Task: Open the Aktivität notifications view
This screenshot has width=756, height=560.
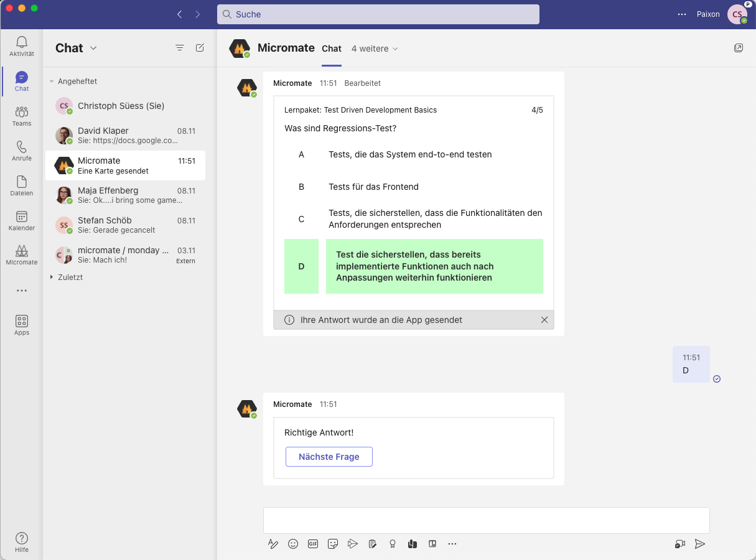Action: pos(22,47)
